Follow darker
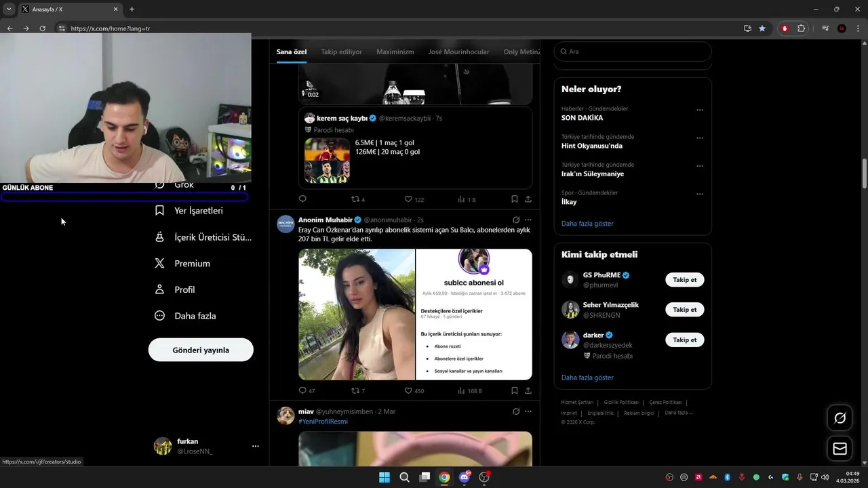Image resolution: width=868 pixels, height=488 pixels. coord(685,340)
